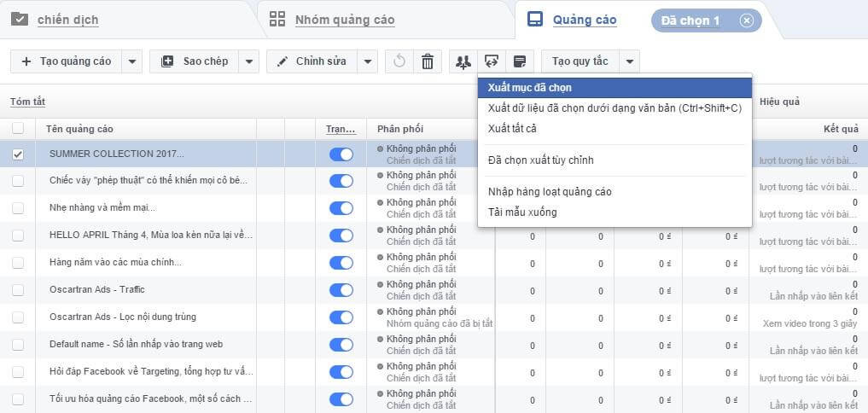Image resolution: width=868 pixels, height=413 pixels.
Task: Uncheck the SUMMER COLLECTION 2017 row checkbox
Action: (x=18, y=154)
